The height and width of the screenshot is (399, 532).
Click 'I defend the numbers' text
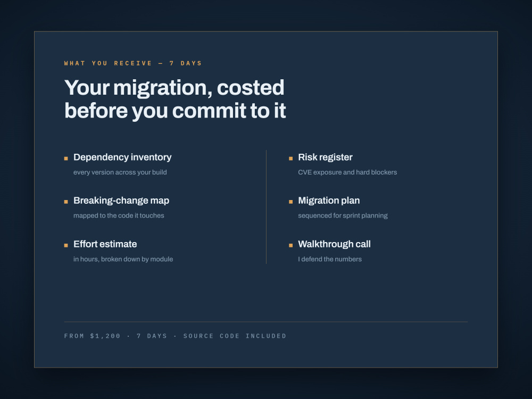tap(330, 259)
